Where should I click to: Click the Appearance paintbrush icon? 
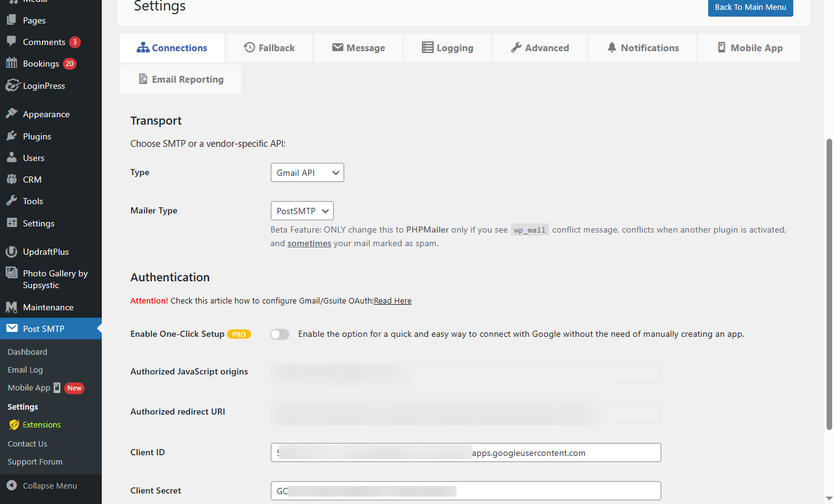click(x=12, y=114)
